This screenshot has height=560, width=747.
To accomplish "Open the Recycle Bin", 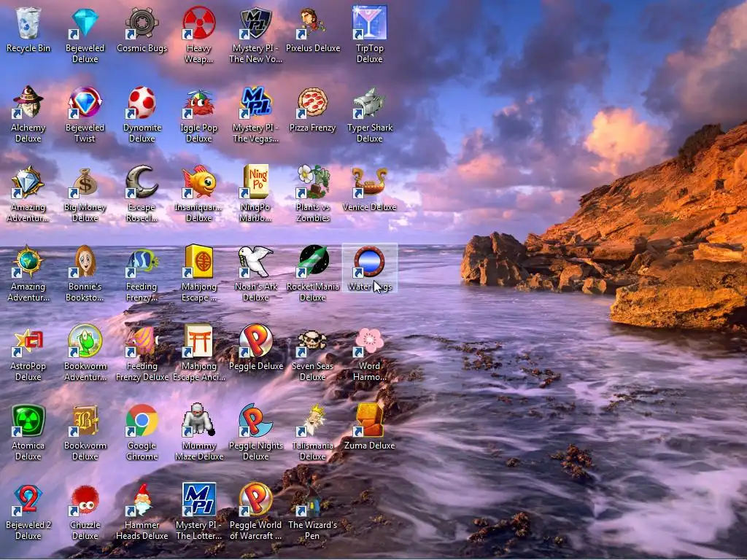I will point(28,23).
